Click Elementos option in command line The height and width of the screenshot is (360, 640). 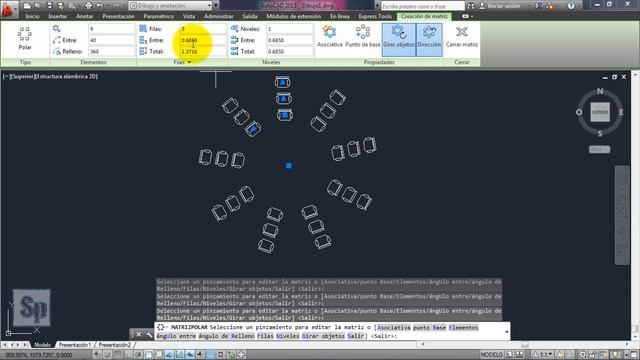pyautogui.click(x=463, y=327)
